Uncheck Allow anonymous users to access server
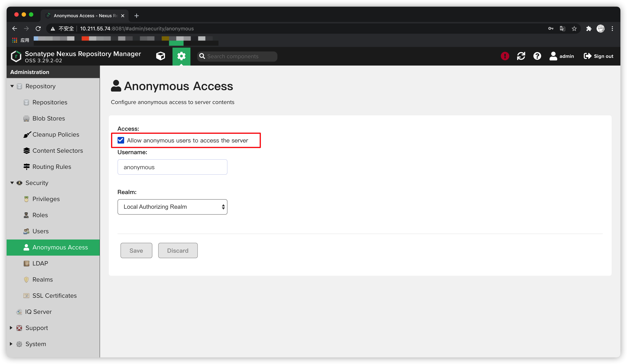627x364 pixels. 121,140
